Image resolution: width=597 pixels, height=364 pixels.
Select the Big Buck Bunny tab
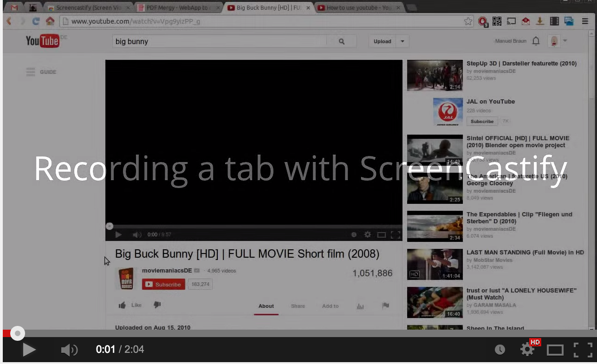pos(268,7)
